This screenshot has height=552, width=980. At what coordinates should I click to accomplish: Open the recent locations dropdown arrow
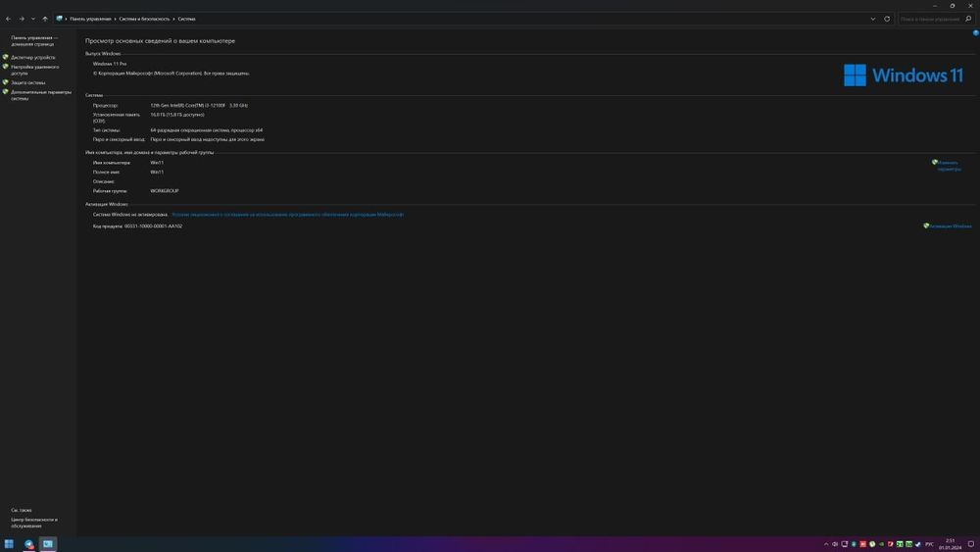[33, 19]
